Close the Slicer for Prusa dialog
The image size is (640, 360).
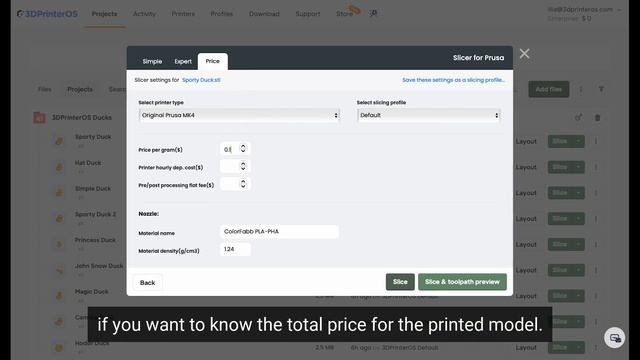click(524, 53)
